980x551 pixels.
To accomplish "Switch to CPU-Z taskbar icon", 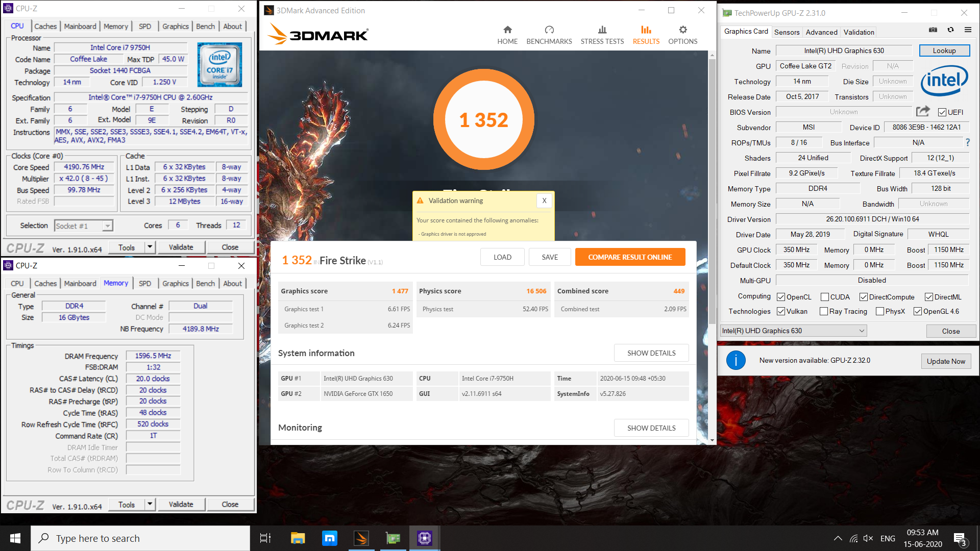I will point(425,538).
